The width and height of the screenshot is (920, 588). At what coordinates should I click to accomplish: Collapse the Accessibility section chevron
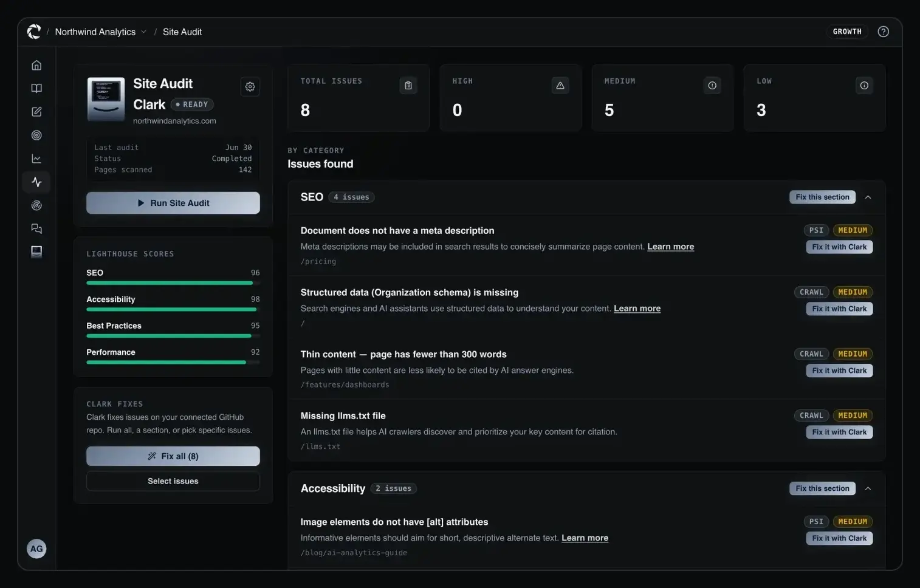pyautogui.click(x=868, y=489)
